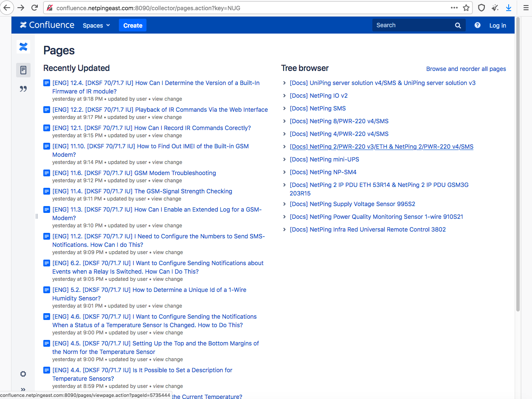Click view change under ENG 11.4 entry
Image resolution: width=532 pixels, height=399 pixels.
(166, 199)
